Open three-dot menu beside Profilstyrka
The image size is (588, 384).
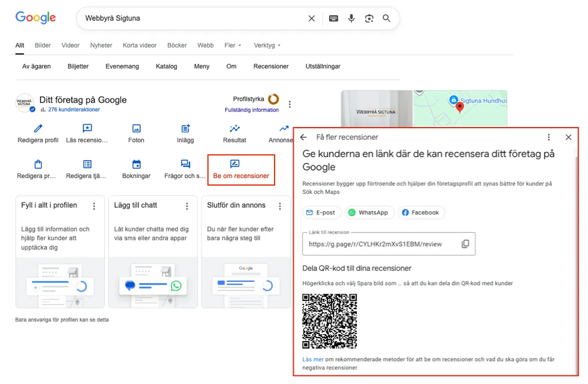coord(290,104)
